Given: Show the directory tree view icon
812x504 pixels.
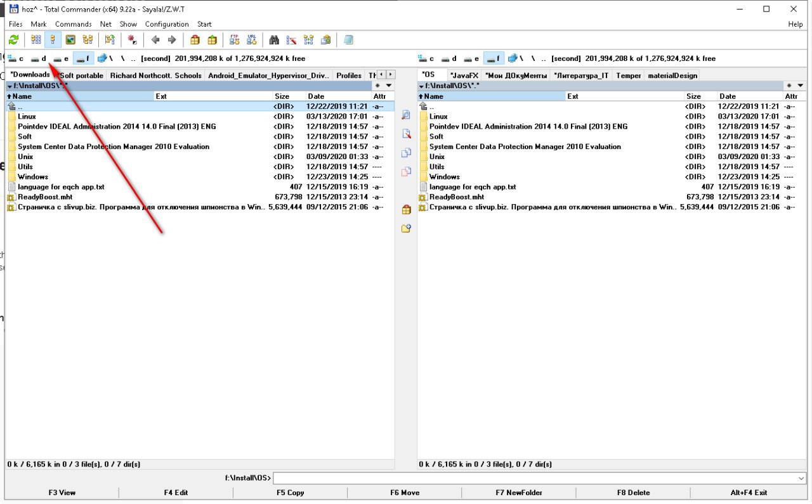Looking at the screenshot, I should [88, 40].
